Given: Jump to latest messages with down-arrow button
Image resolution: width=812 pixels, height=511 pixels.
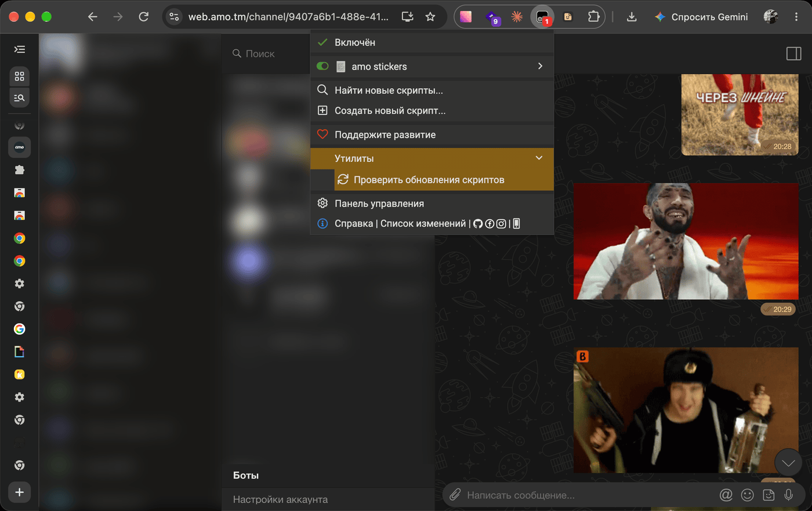Looking at the screenshot, I should click(x=788, y=462).
